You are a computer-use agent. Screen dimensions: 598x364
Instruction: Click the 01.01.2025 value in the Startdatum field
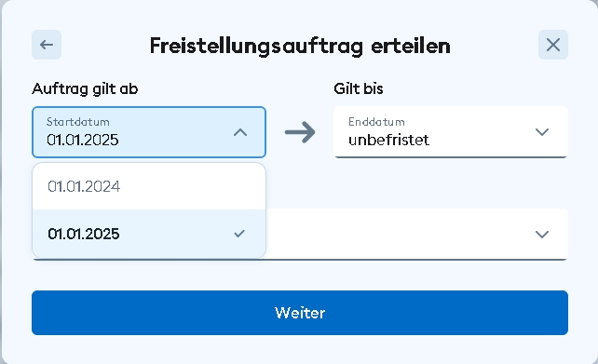[82, 140]
